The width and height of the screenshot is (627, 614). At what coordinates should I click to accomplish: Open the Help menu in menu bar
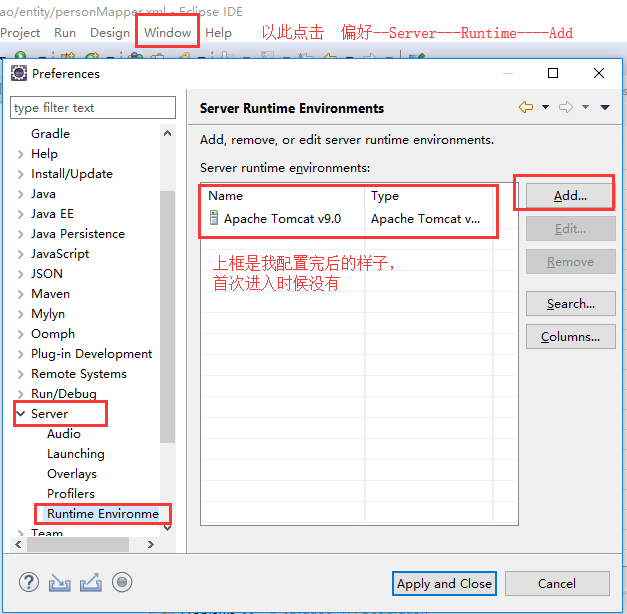click(218, 33)
